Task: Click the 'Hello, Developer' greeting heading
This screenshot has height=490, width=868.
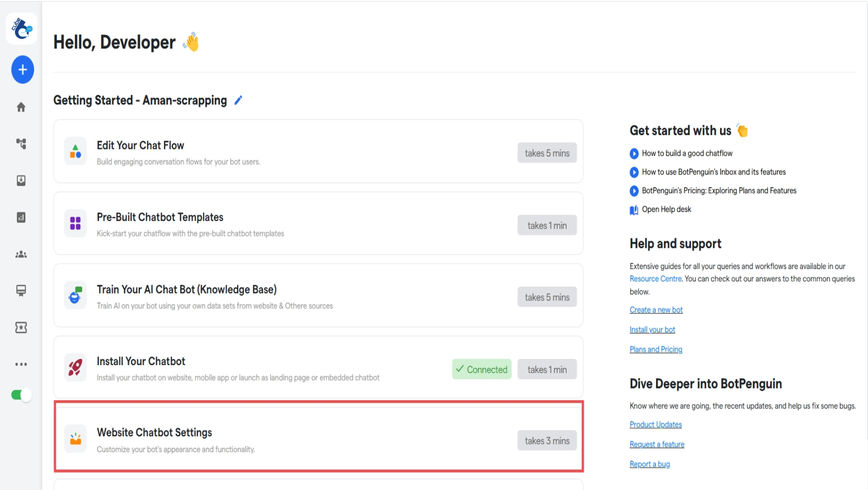Action: (114, 42)
